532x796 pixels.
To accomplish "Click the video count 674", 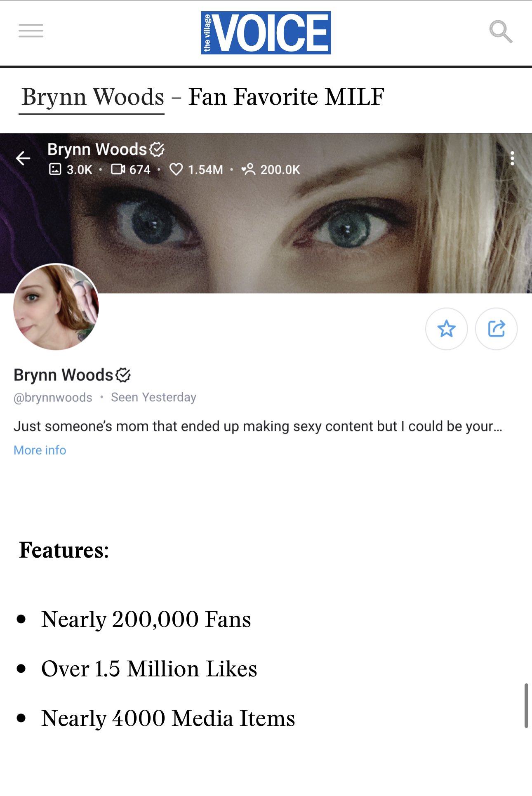I will coord(130,170).
